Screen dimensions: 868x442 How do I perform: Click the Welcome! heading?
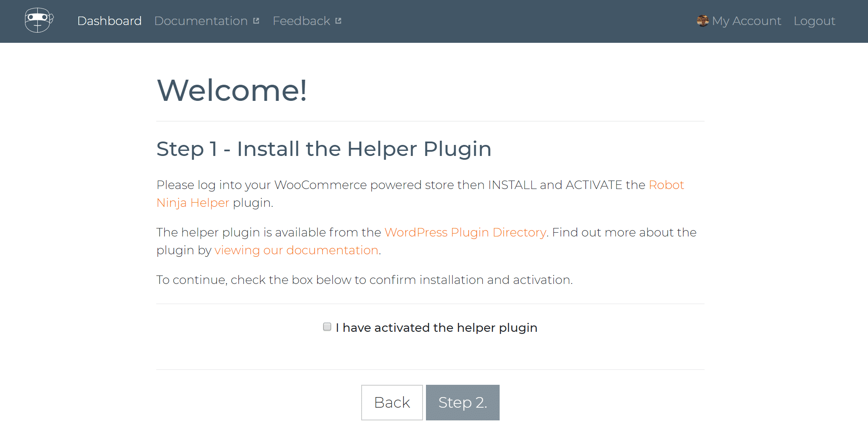tap(232, 90)
